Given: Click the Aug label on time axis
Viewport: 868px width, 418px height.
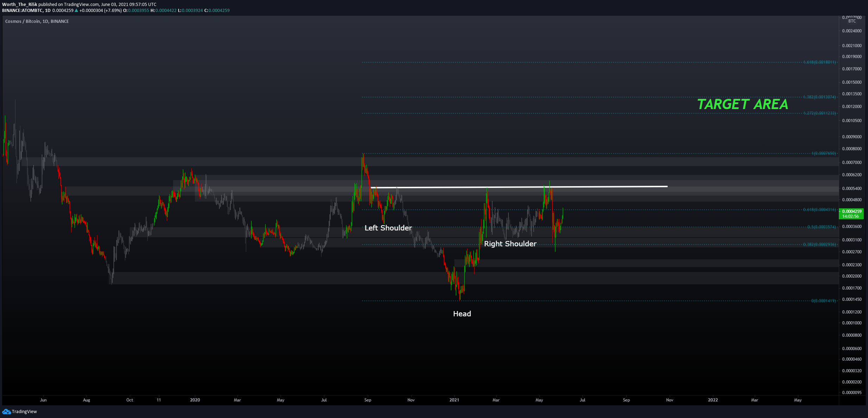Looking at the screenshot, I should point(87,400).
